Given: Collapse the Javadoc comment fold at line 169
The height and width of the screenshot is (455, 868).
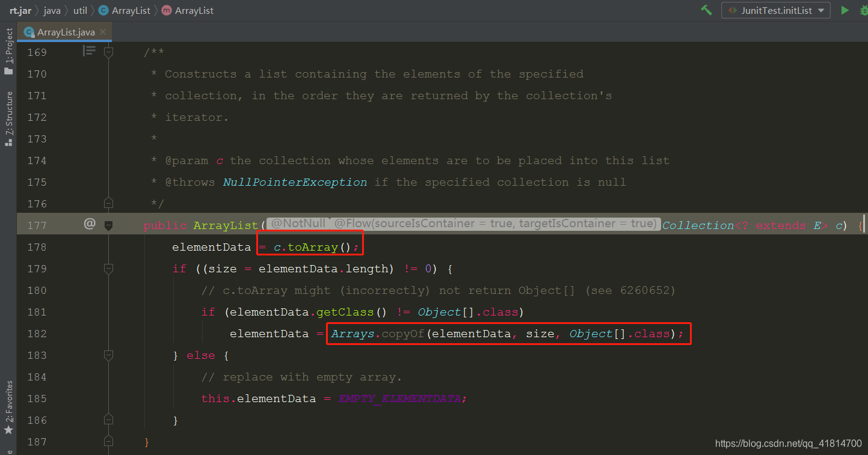Looking at the screenshot, I should pos(108,52).
